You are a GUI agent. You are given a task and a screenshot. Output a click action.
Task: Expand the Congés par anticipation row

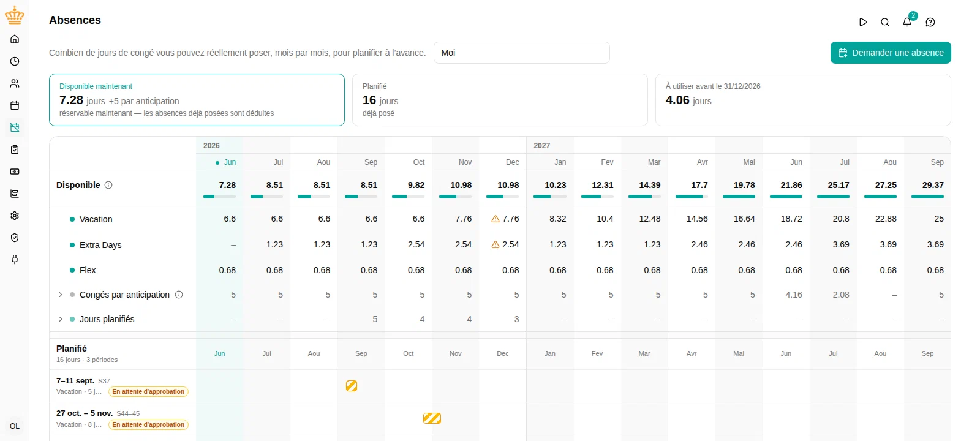[x=60, y=295]
